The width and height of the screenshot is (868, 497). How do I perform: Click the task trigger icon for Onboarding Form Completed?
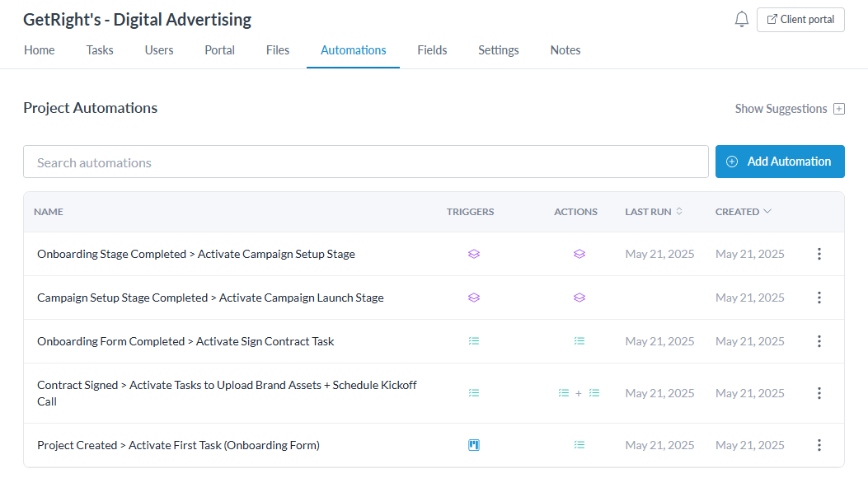pyautogui.click(x=474, y=341)
